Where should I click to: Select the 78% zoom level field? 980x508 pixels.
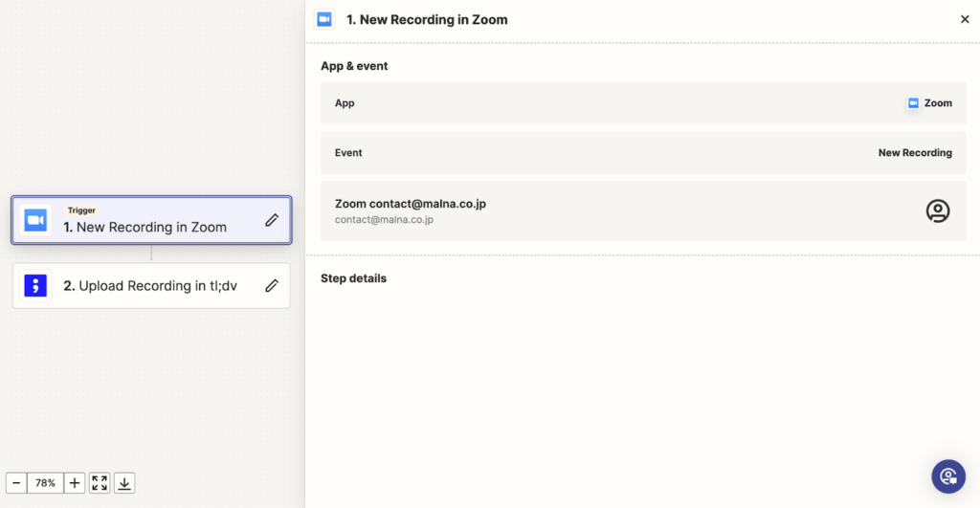point(45,483)
